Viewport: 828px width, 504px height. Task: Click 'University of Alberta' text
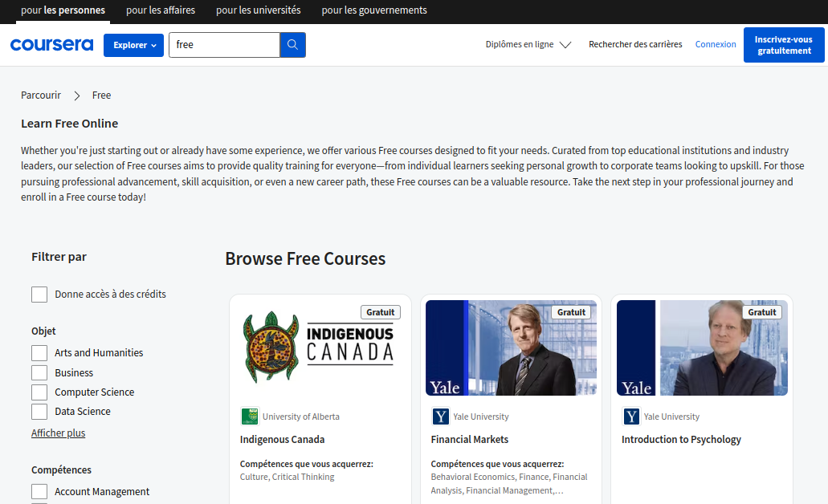coord(301,417)
